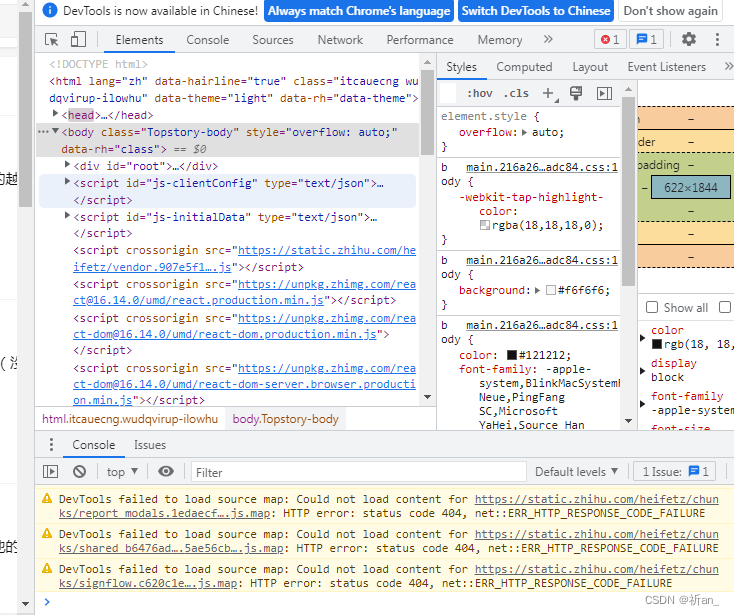Screen dimensions: 734x615
Task: Open DevTools settings gear
Action: [x=689, y=39]
